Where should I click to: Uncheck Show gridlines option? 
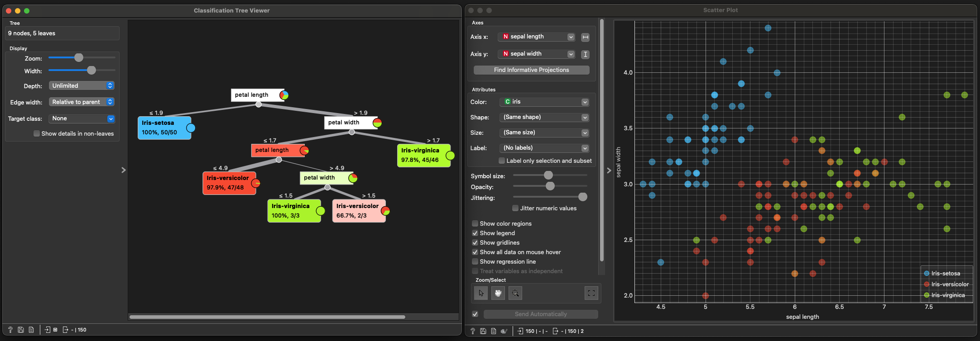475,242
